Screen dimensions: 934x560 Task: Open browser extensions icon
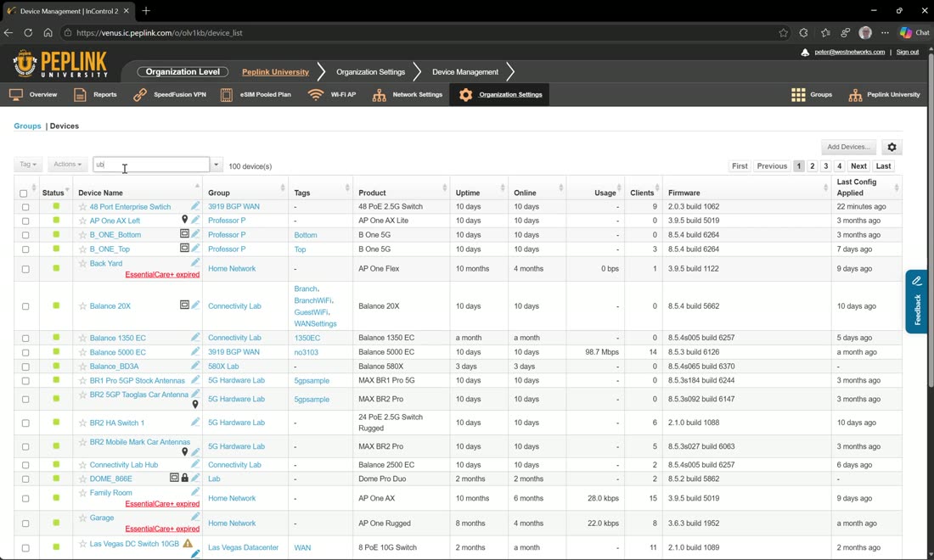(803, 33)
